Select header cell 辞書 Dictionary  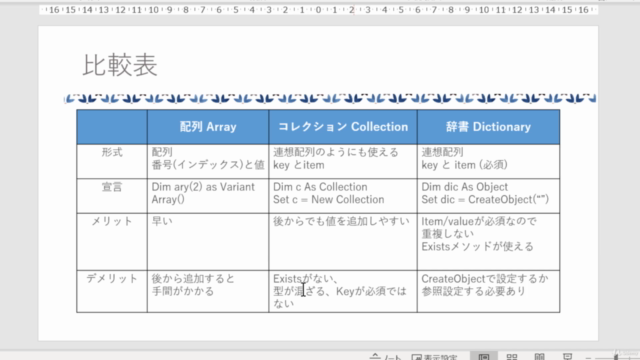pyautogui.click(x=489, y=127)
